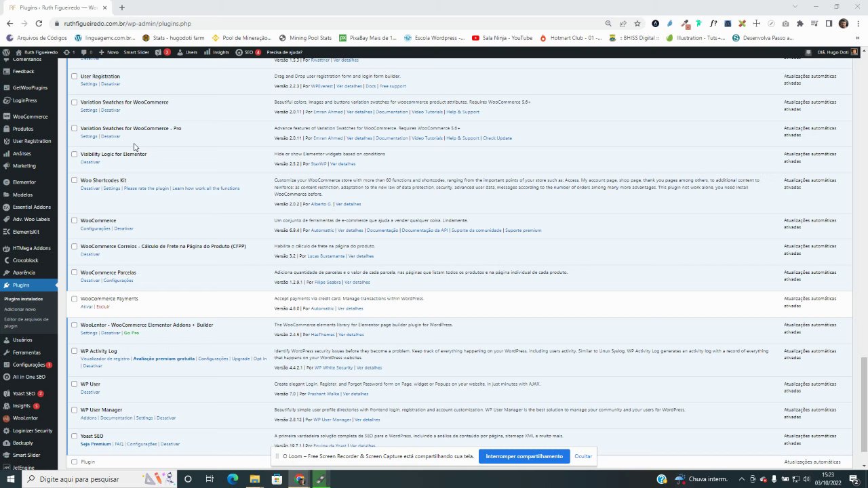
Task: Open Seja Premium link under Yoast SEO
Action: click(x=96, y=445)
